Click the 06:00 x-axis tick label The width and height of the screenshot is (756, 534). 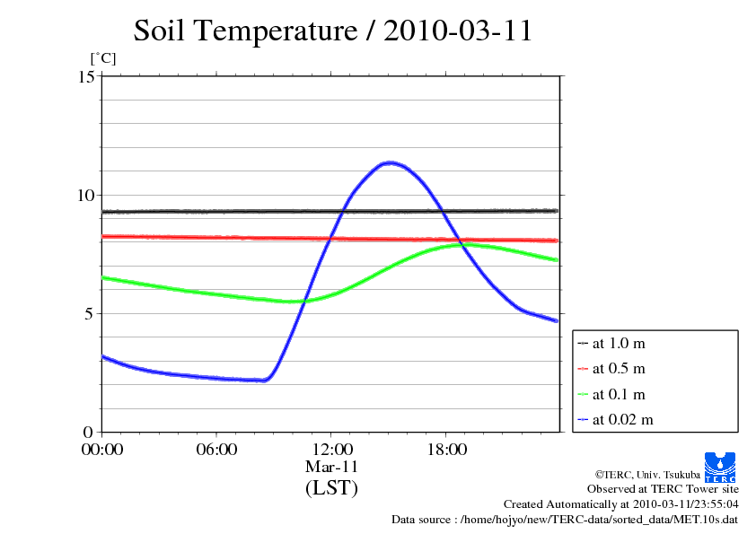tap(216, 450)
